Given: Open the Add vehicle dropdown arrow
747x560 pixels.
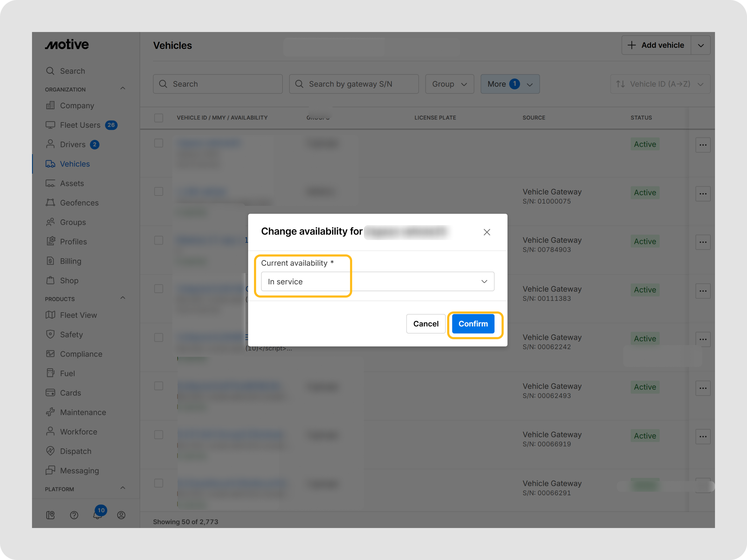Looking at the screenshot, I should tap(701, 45).
